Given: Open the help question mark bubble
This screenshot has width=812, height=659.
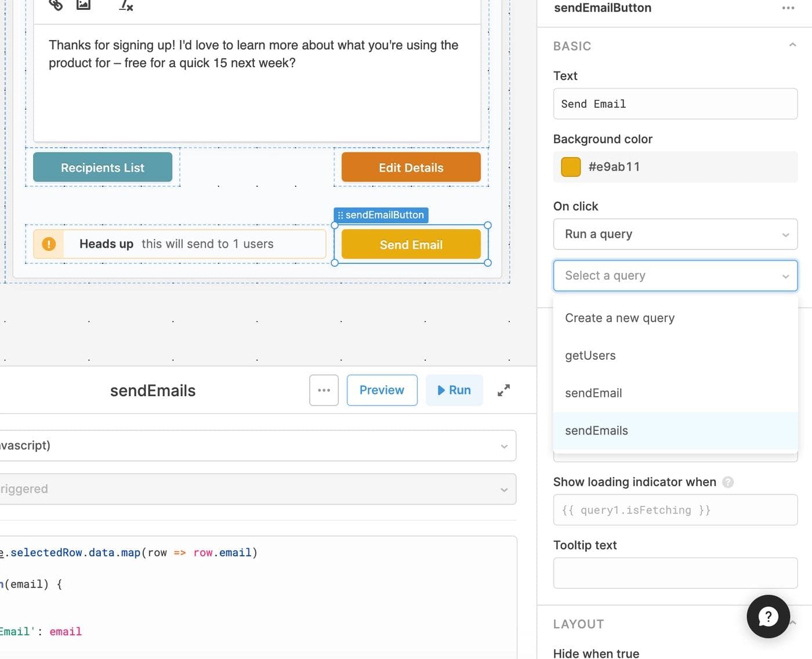Looking at the screenshot, I should point(768,616).
